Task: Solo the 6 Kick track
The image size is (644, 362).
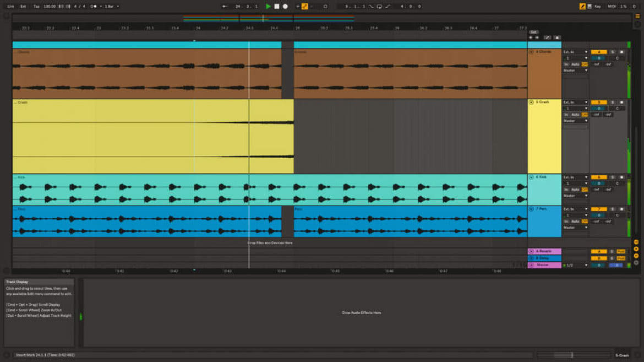Action: pyautogui.click(x=613, y=177)
